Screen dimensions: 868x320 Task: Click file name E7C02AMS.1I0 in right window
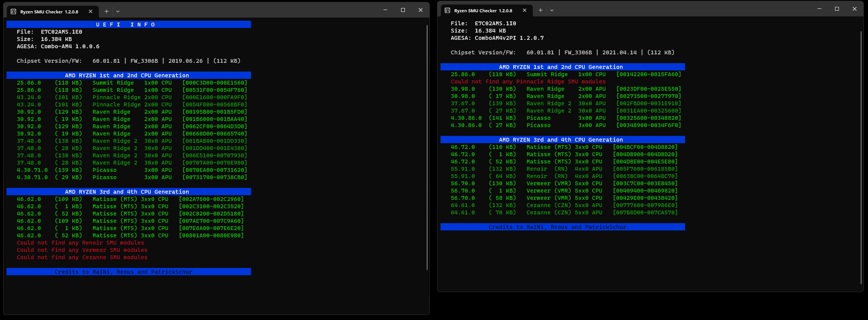click(x=496, y=23)
